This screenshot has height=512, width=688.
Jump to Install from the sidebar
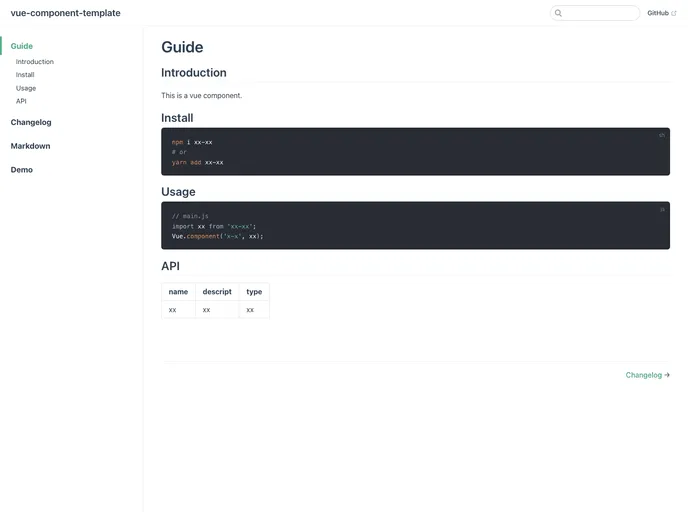(x=25, y=75)
